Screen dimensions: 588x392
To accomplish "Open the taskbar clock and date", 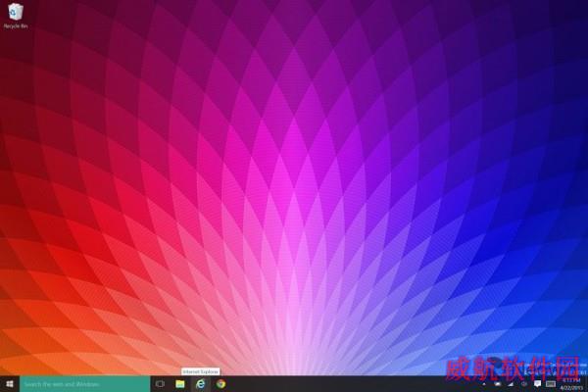I will coord(572,384).
